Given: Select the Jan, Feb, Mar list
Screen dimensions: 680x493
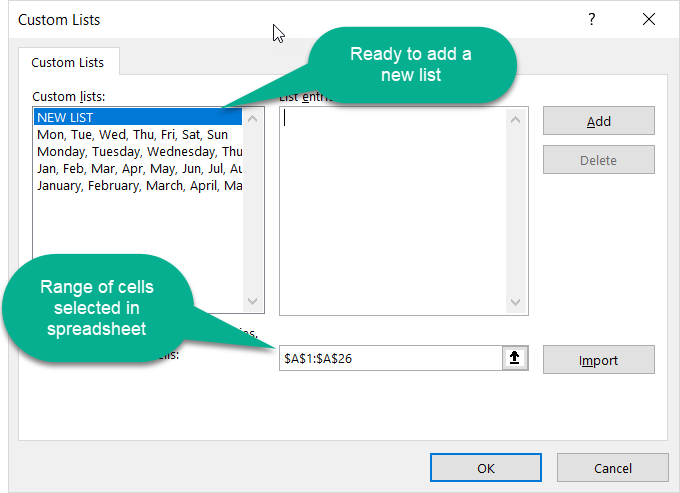Looking at the screenshot, I should [138, 168].
